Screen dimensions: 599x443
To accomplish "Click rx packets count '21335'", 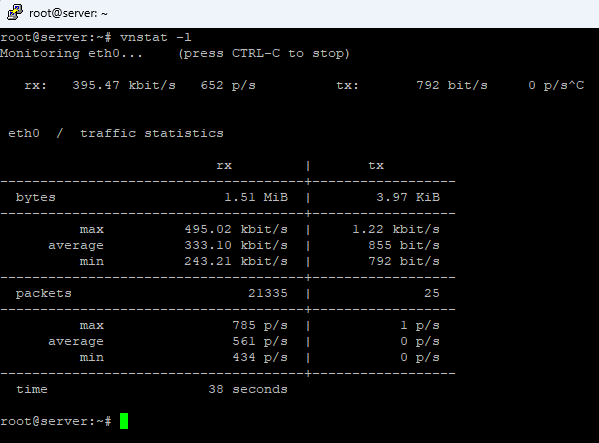I will (268, 293).
